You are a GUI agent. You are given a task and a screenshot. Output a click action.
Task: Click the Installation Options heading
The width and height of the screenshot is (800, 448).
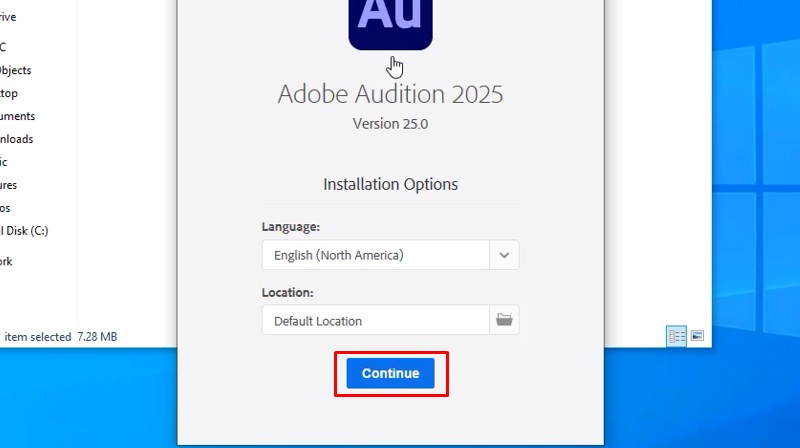click(x=390, y=184)
